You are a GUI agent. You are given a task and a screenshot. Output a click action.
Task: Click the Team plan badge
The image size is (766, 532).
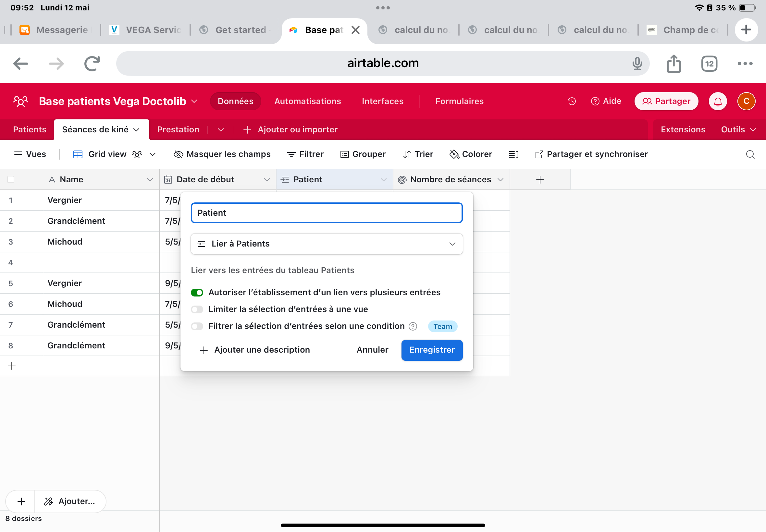(442, 326)
